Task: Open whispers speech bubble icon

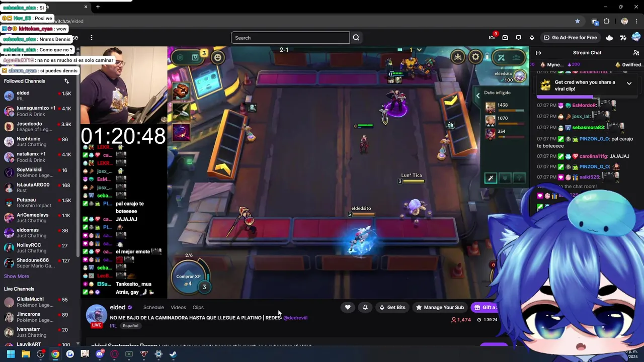Action: click(518, 38)
